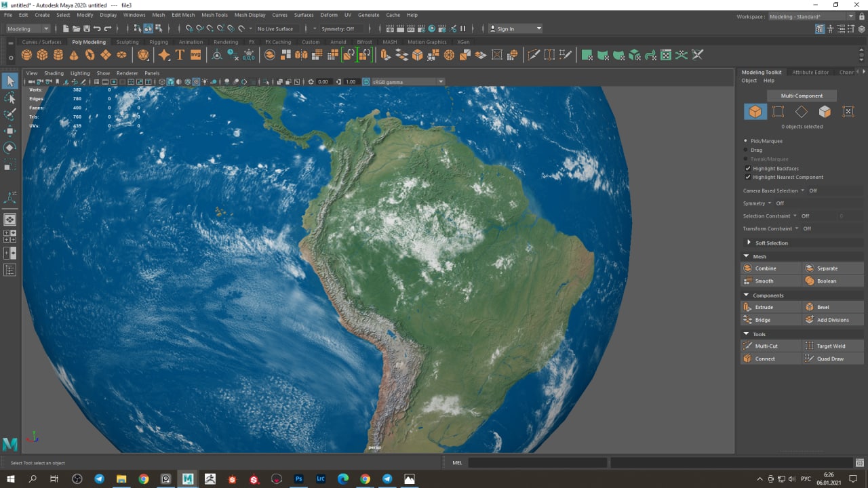Switch to the Sculpting shelf tab
Viewport: 868px width, 488px height.
[x=127, y=42]
